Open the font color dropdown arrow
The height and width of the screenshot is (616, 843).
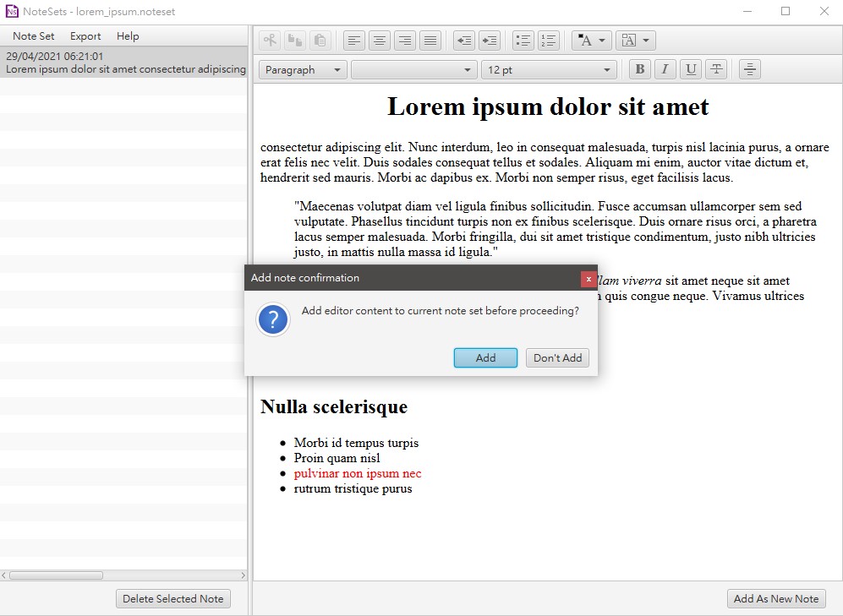(600, 40)
